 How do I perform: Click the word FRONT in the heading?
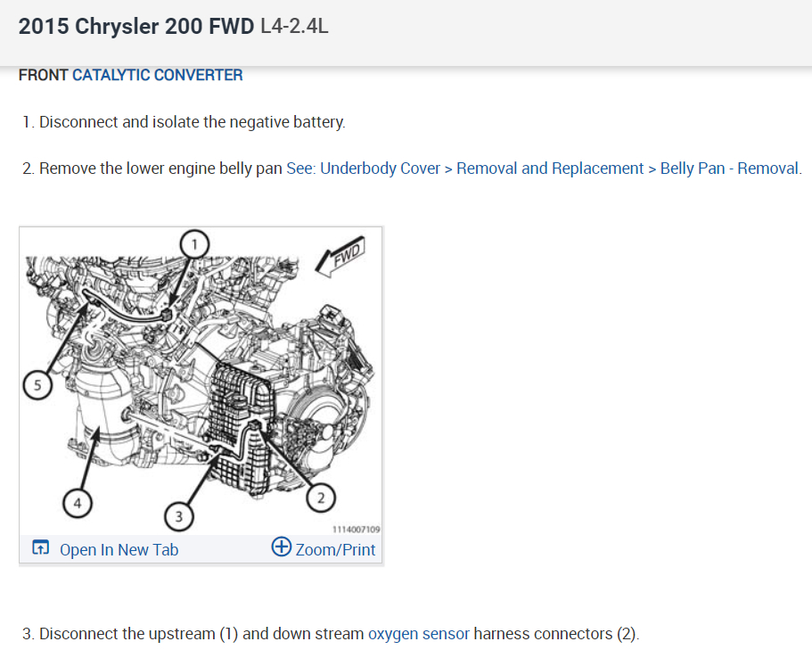43,75
